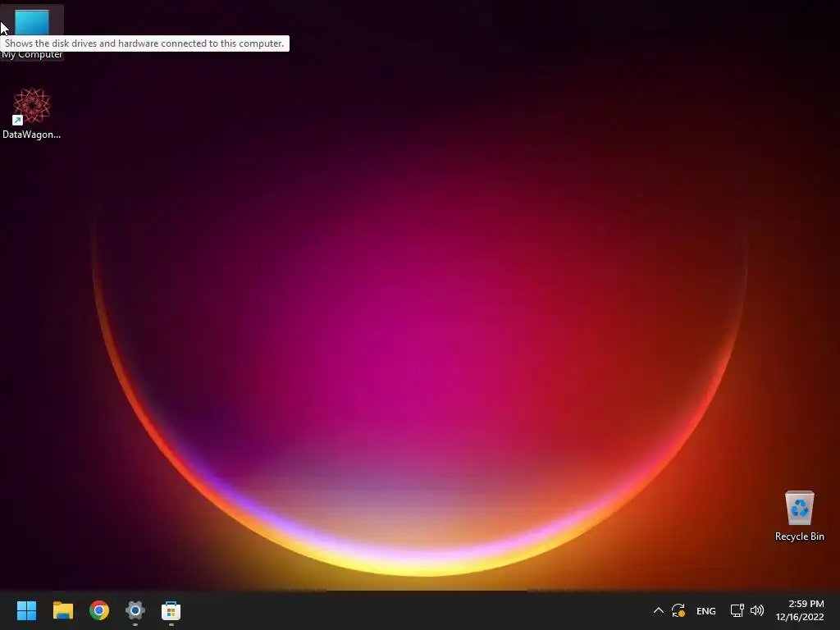Open File Explorer from the taskbar

tap(62, 610)
